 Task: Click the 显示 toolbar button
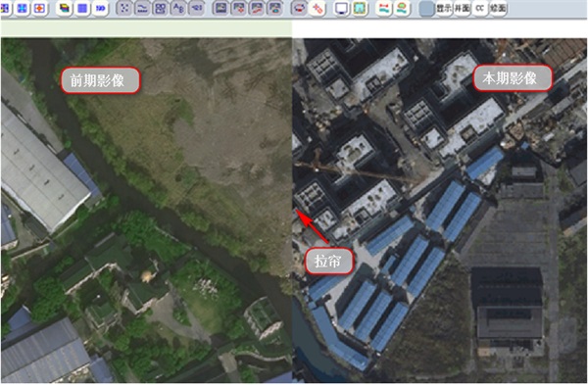coord(444,8)
